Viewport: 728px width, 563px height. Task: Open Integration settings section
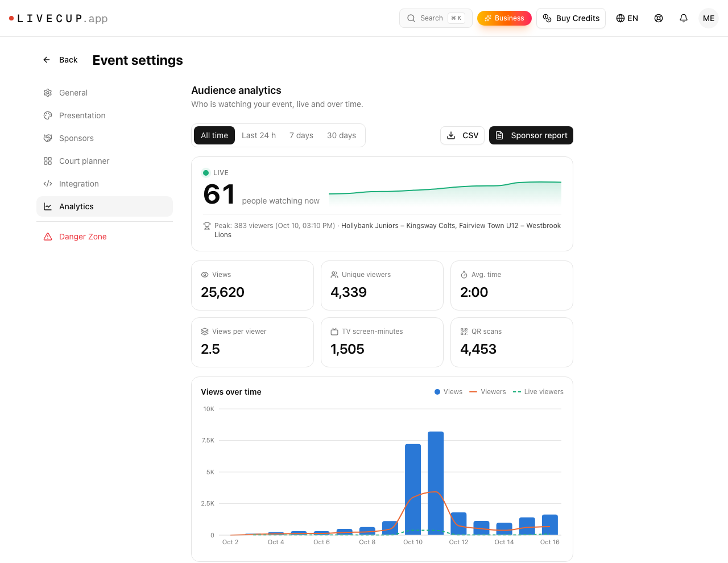(105, 184)
